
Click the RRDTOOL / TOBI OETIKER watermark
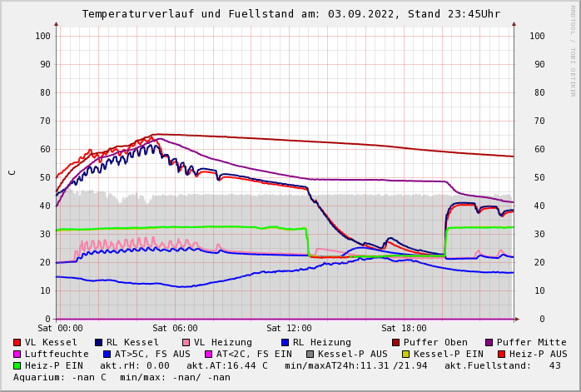click(x=573, y=50)
